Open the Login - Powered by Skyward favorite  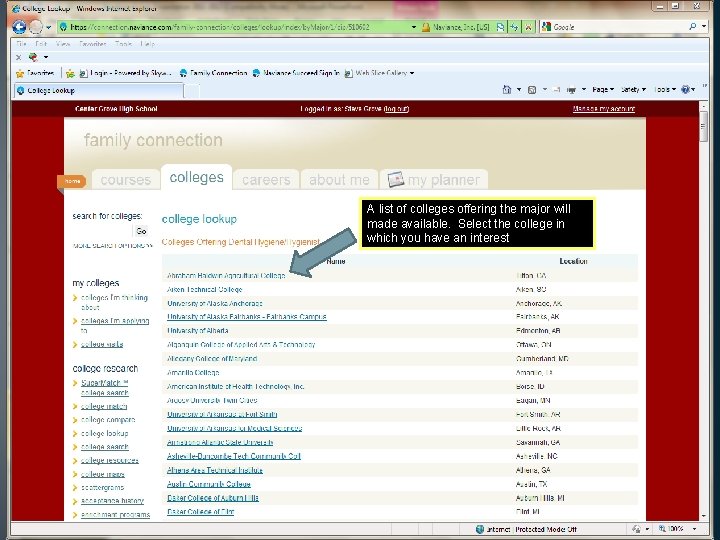(126, 73)
